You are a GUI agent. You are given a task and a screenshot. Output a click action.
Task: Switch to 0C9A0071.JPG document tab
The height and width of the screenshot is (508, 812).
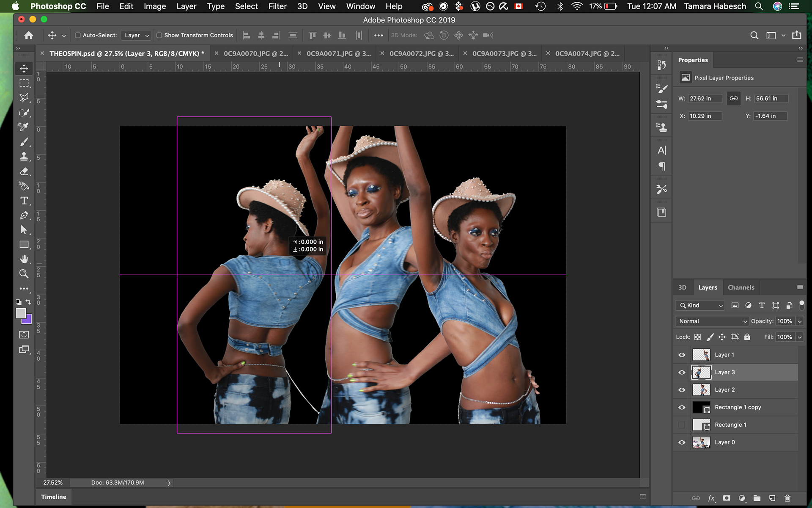[x=338, y=54]
